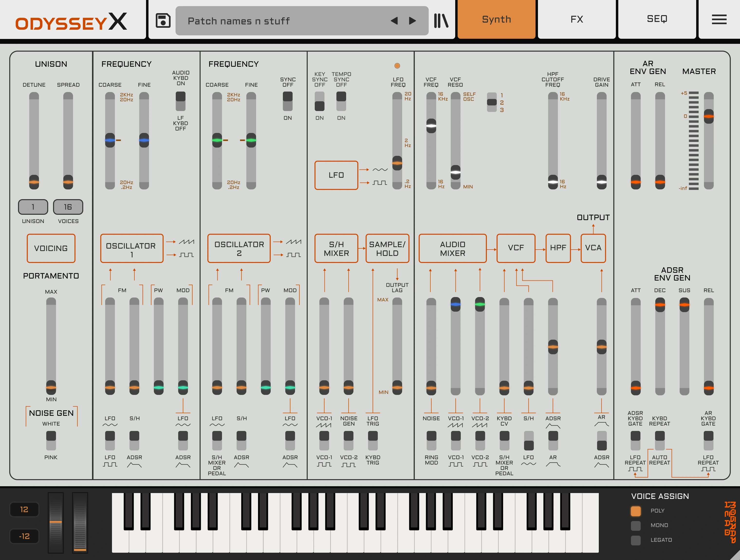The width and height of the screenshot is (740, 560).
Task: Go to previous patch with left arrow
Action: click(x=394, y=21)
